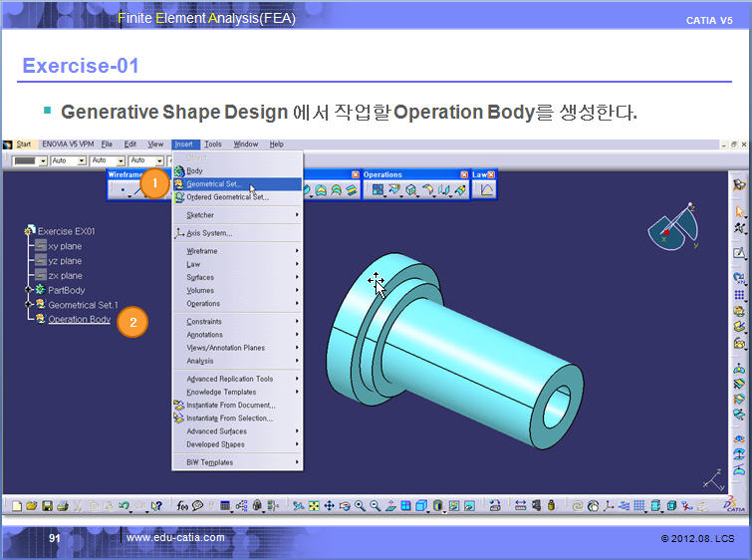Click the Save icon in bottom toolbar
Image resolution: width=752 pixels, height=560 pixels.
tap(47, 506)
